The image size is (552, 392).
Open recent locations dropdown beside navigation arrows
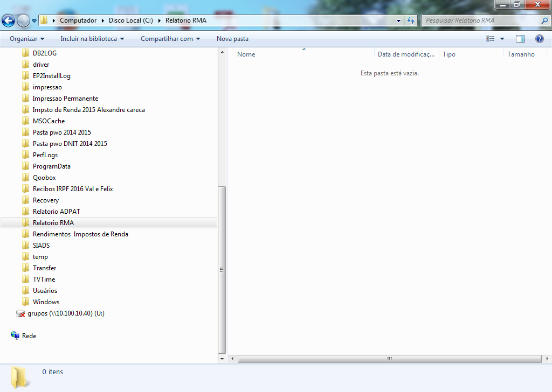click(34, 21)
